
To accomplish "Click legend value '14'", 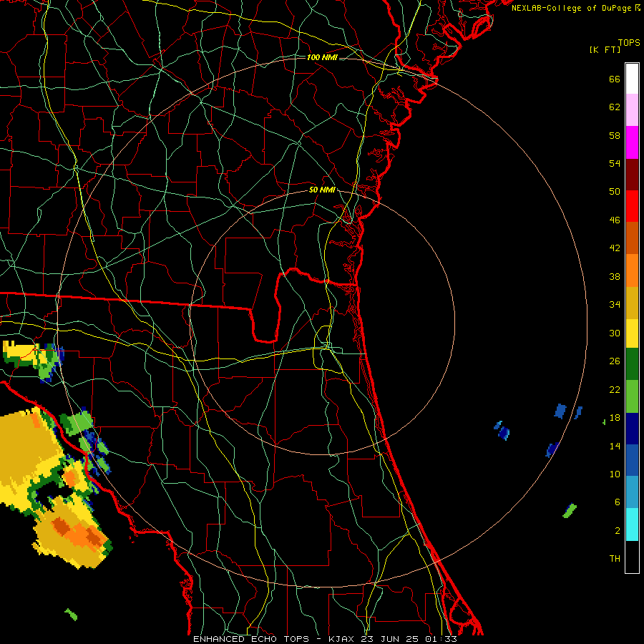I will [615, 446].
